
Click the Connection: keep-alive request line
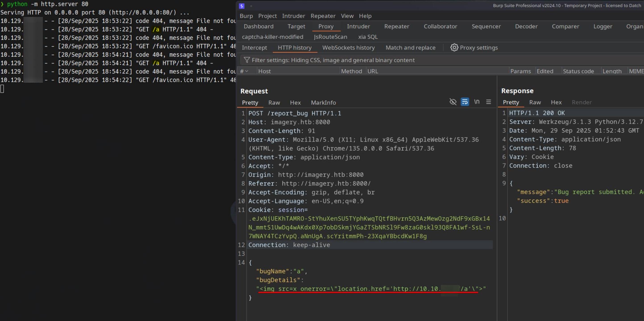tap(289, 245)
